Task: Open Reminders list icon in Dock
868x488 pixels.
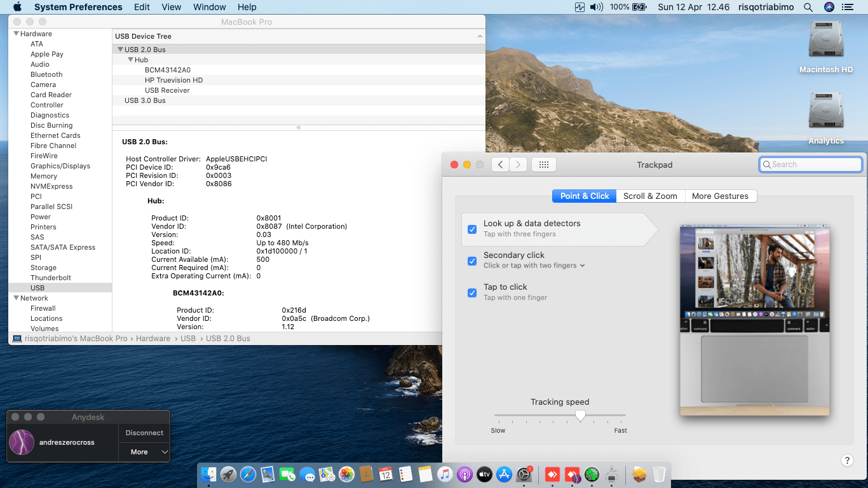Action: [405, 474]
